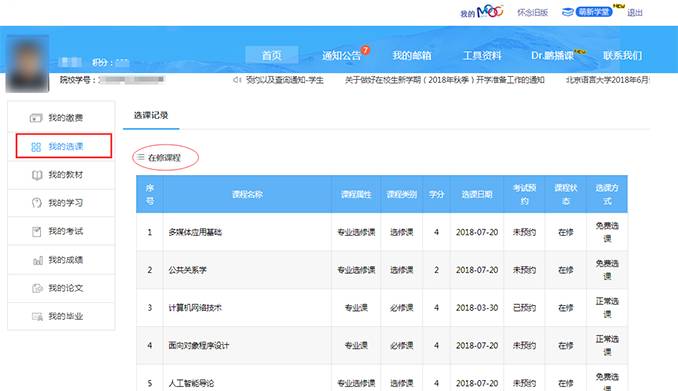678x391 pixels.
Task: Open the 我的MOOC logo link
Action: point(482,12)
